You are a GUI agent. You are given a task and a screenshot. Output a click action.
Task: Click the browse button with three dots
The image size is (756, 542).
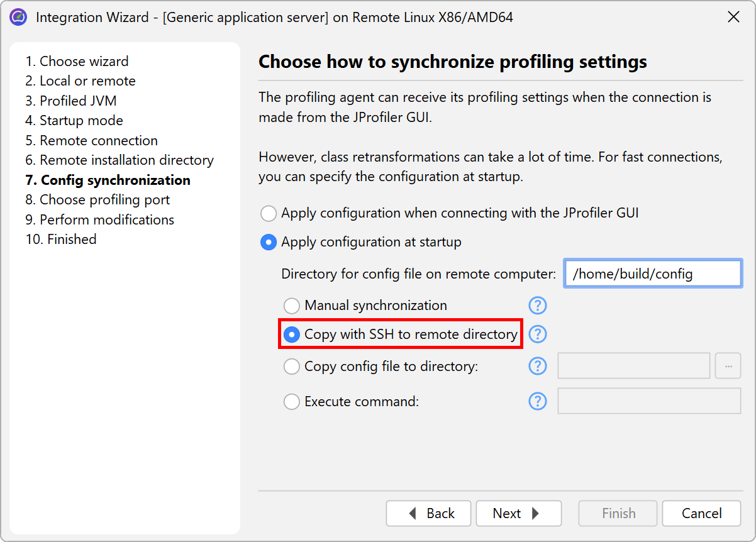coord(728,366)
